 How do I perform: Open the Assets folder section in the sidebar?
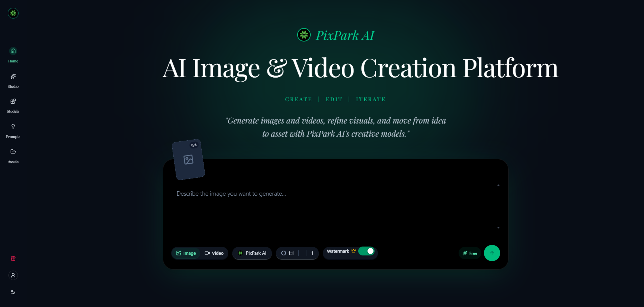click(x=13, y=156)
